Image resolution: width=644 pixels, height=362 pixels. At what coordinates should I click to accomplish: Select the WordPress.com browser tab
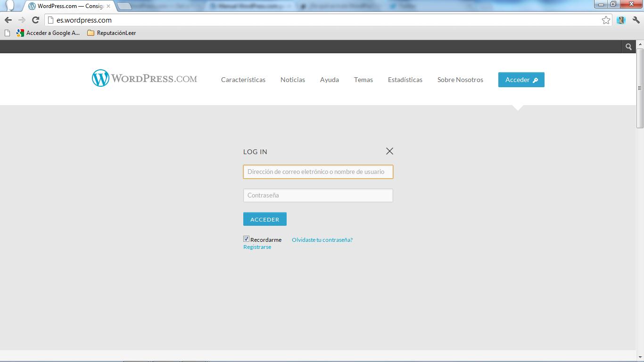coord(69,6)
